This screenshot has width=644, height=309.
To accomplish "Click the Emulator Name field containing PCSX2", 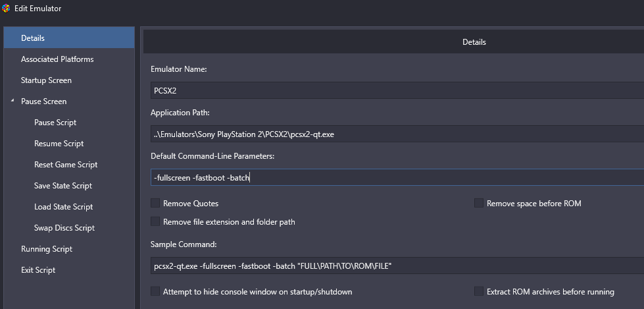I will point(397,90).
